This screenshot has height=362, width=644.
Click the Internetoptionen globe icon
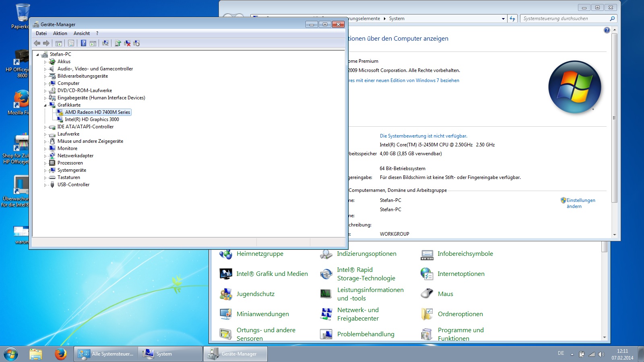click(x=427, y=274)
